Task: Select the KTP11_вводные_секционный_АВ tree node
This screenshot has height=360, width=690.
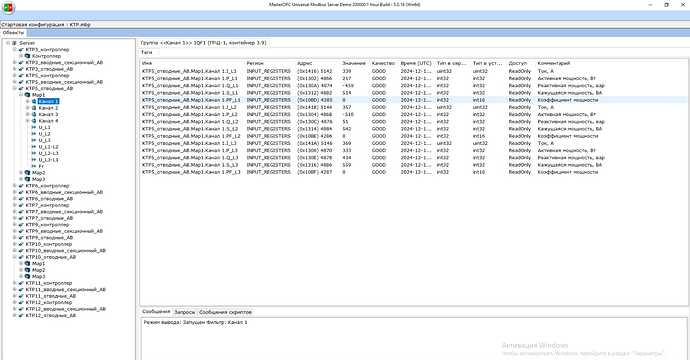Action: tap(66, 290)
